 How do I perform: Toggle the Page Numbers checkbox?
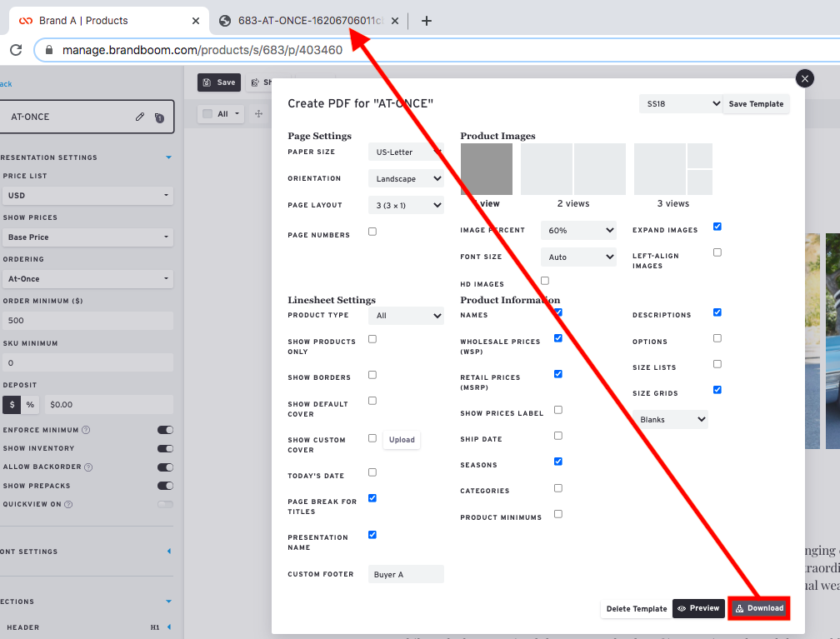tap(372, 232)
